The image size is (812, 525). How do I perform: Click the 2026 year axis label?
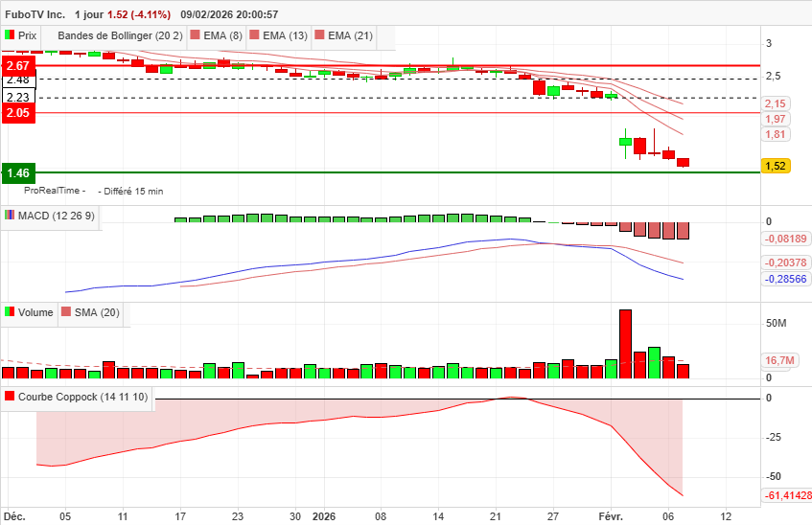click(324, 516)
